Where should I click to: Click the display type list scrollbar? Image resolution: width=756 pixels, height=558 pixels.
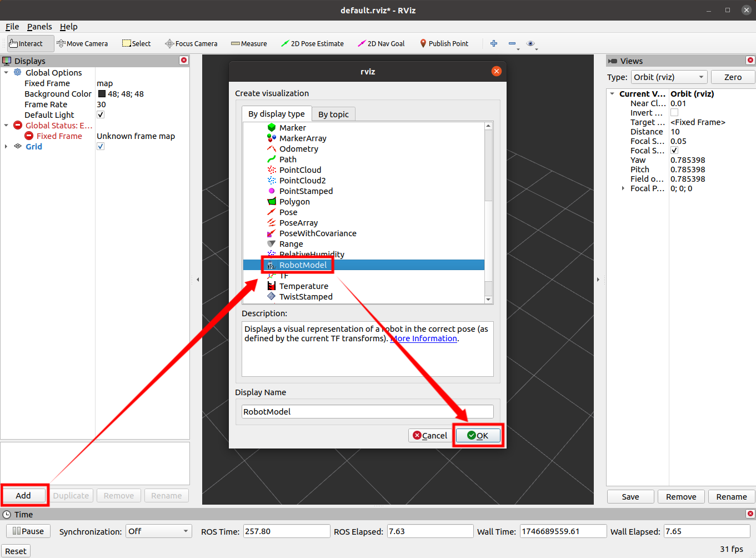488,213
